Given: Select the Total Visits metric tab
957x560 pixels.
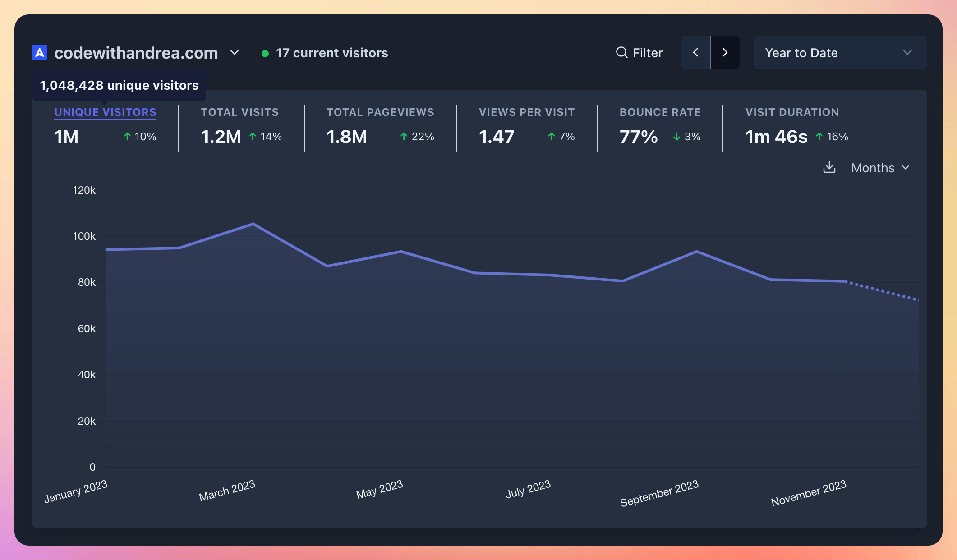Looking at the screenshot, I should [x=240, y=112].
